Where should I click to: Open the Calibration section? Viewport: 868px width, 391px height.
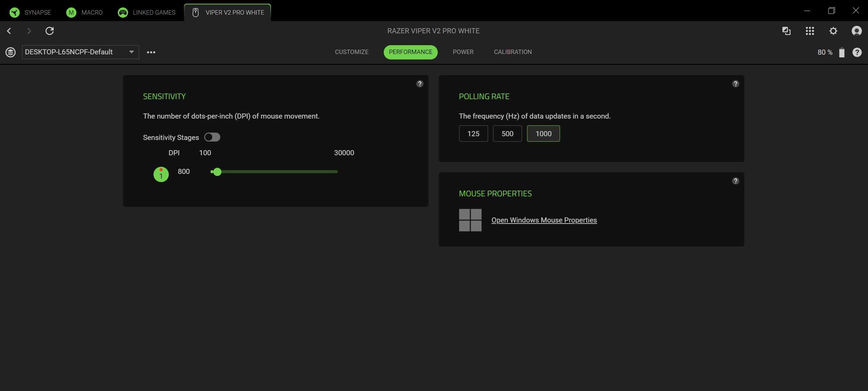(513, 52)
